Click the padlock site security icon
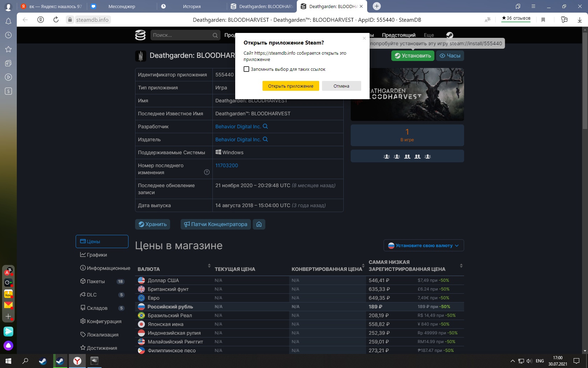 [70, 20]
